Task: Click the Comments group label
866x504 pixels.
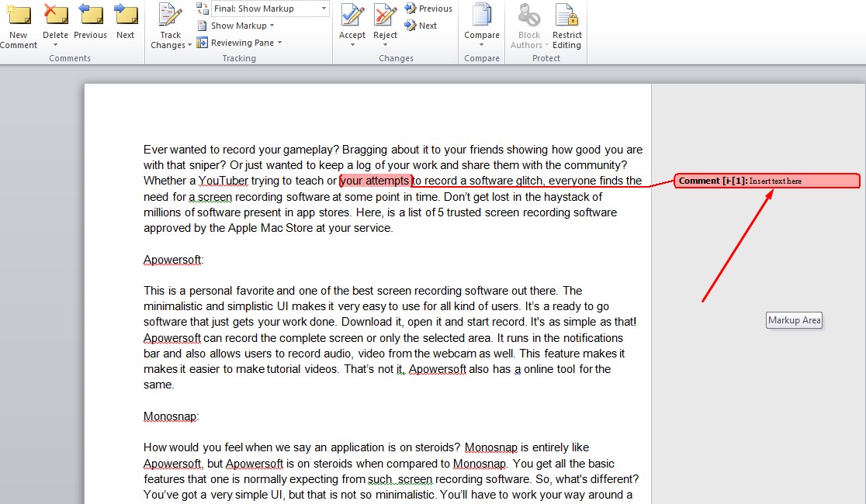Action: coord(70,58)
